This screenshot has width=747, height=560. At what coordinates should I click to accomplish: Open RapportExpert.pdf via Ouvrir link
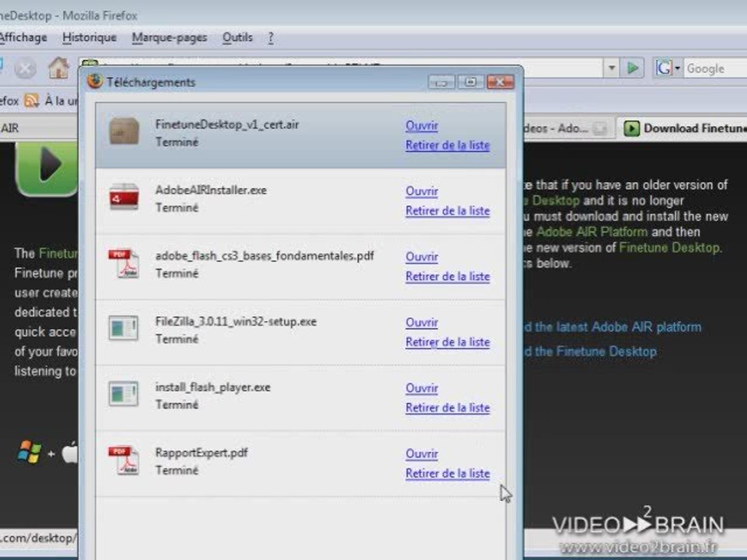[x=422, y=454]
